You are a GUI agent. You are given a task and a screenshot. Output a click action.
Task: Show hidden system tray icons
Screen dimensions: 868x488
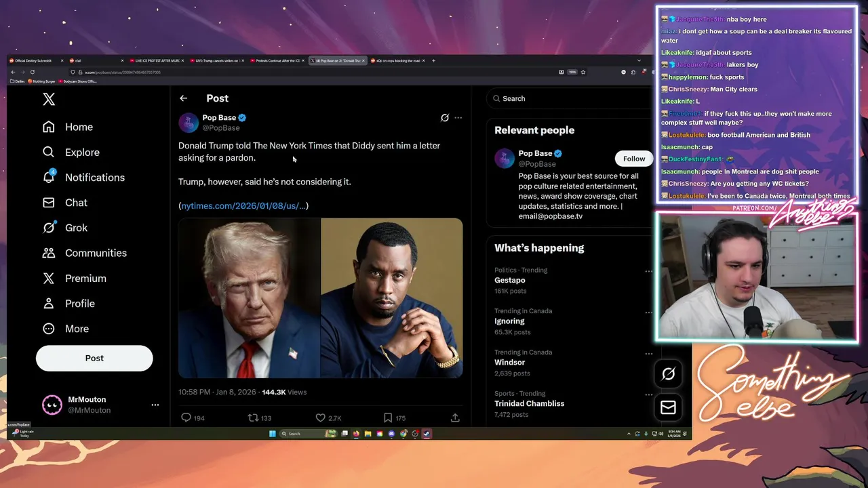pyautogui.click(x=629, y=434)
